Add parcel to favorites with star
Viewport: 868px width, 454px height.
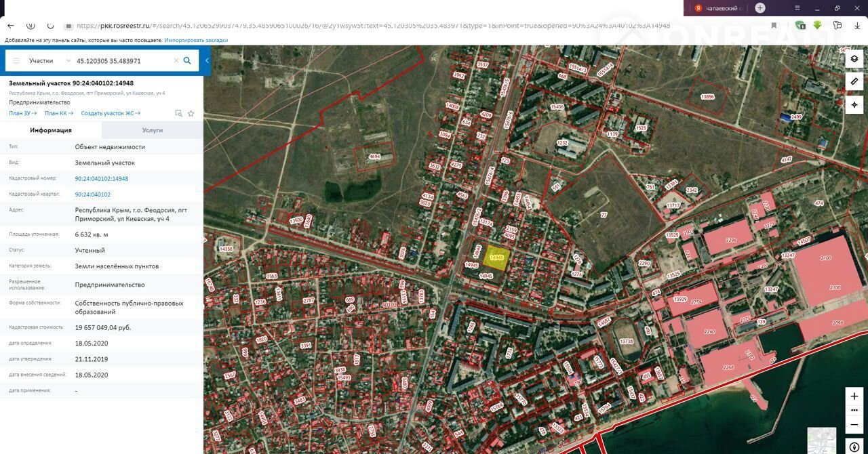point(191,113)
